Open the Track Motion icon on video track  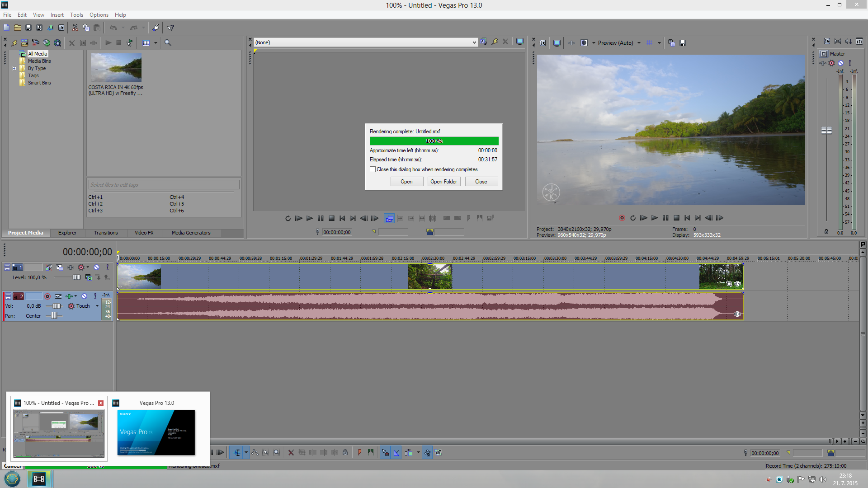59,267
